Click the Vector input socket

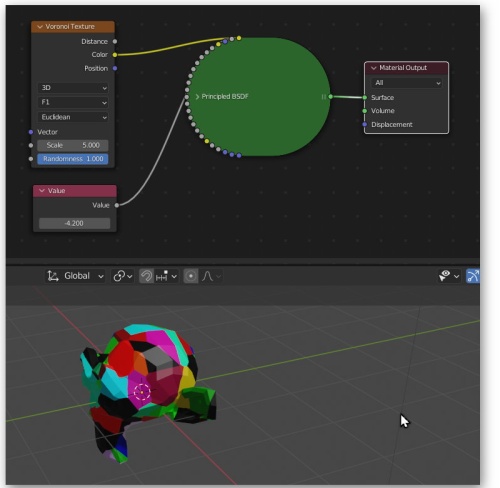tap(31, 132)
